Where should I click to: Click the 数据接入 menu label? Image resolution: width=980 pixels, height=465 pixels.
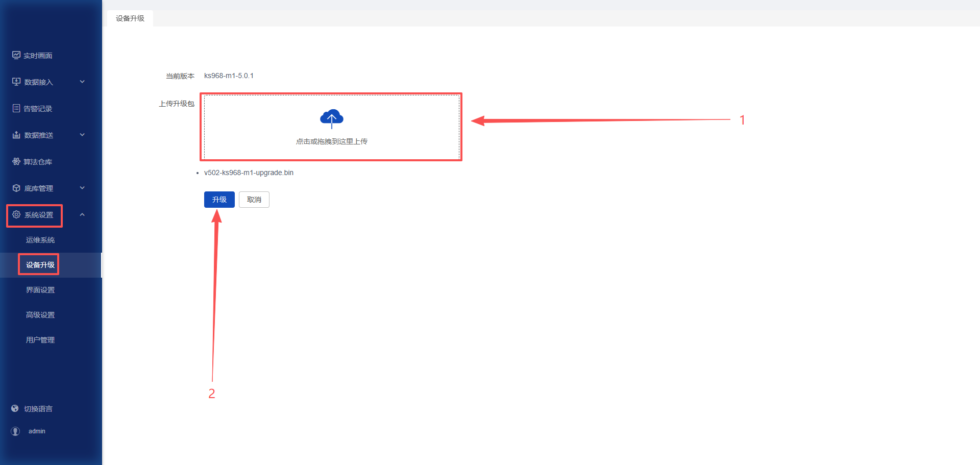click(39, 82)
